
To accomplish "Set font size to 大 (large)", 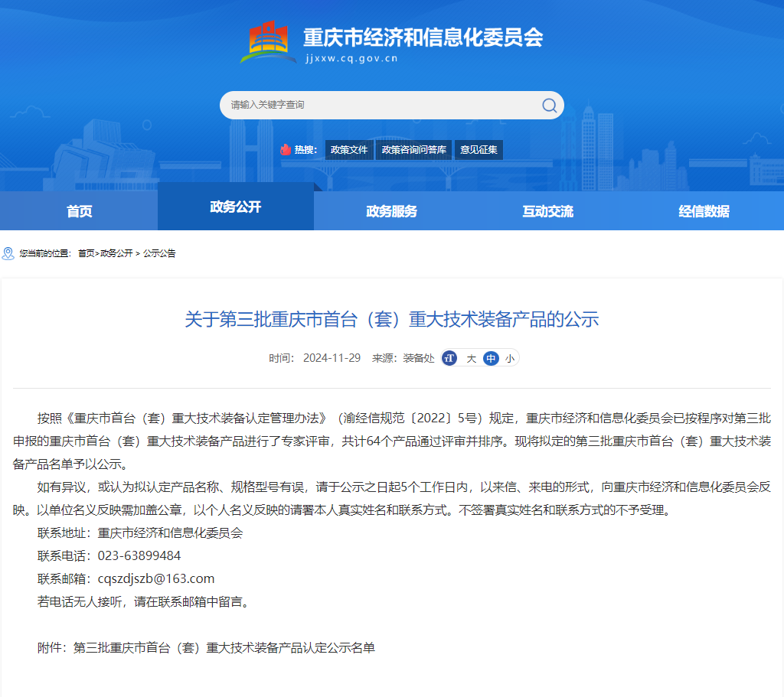I will click(x=471, y=358).
